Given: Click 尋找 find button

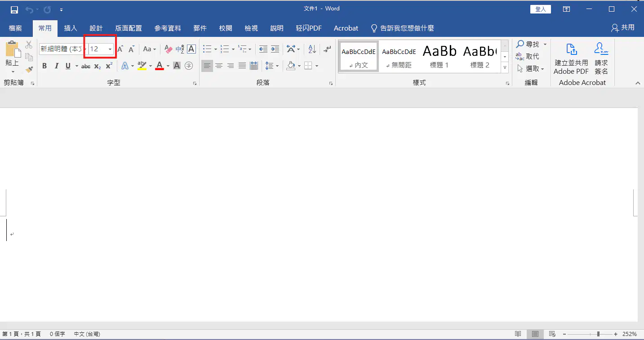Looking at the screenshot, I should (x=528, y=44).
